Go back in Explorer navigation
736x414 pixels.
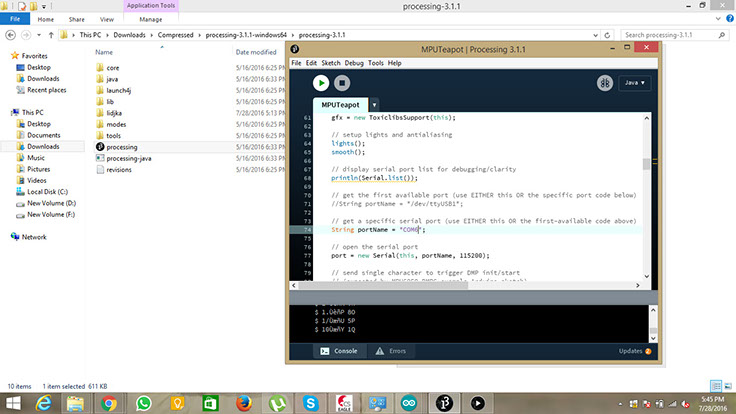click(x=10, y=35)
